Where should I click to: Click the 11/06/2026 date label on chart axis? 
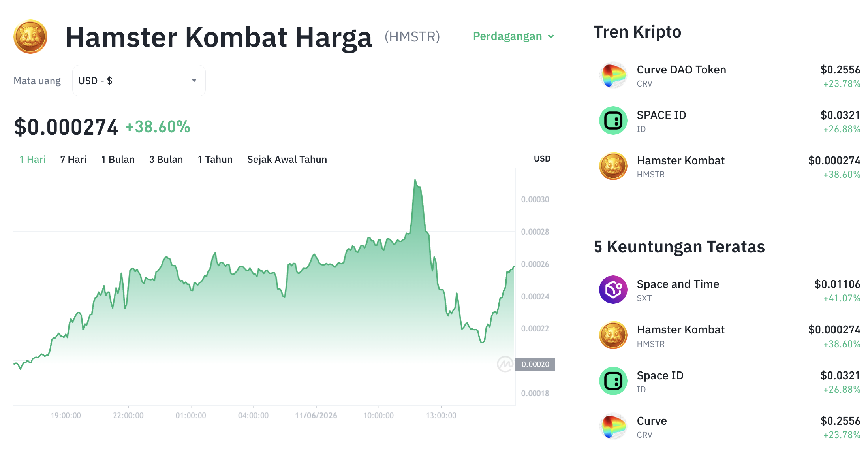(x=316, y=416)
